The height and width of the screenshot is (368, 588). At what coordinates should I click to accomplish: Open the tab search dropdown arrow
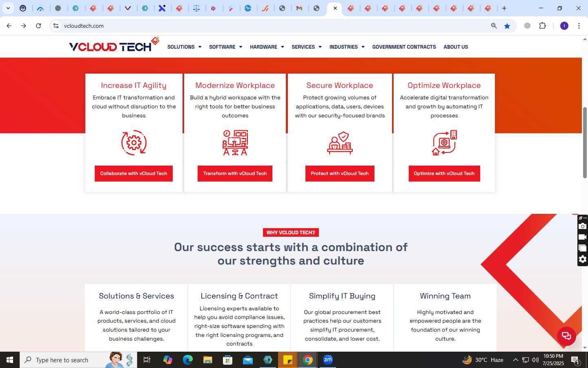tap(8, 8)
